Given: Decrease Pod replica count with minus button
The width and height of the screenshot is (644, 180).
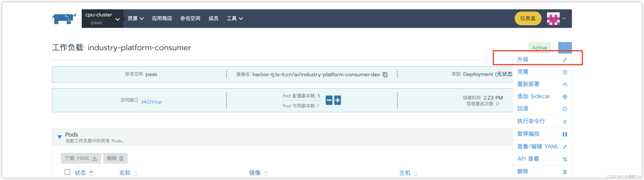Looking at the screenshot, I should [329, 100].
